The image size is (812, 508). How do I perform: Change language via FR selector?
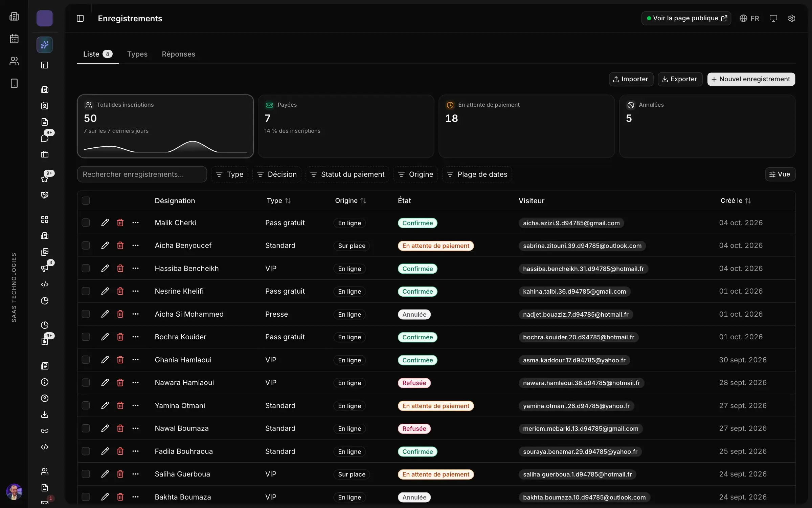[749, 18]
